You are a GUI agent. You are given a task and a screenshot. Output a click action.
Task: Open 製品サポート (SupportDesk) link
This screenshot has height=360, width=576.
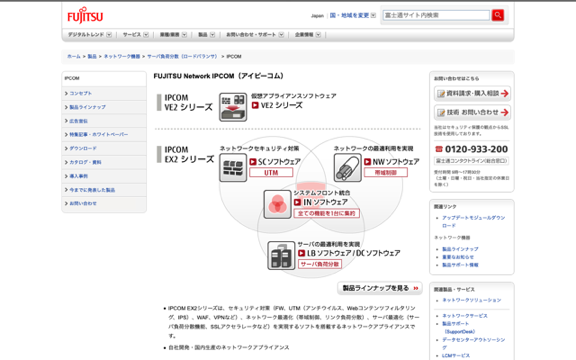tap(459, 327)
